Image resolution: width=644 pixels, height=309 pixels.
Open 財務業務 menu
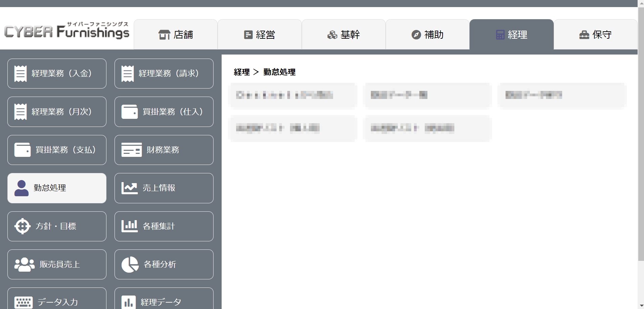[164, 150]
